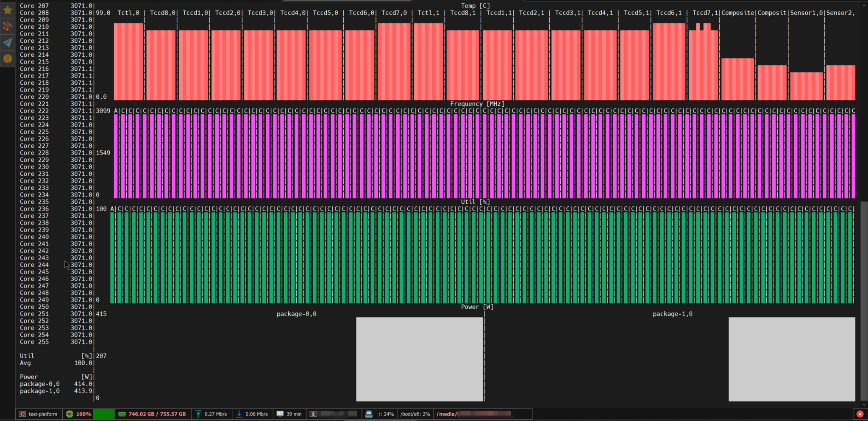868x421 pixels.
Task: Click the green CPU load progress bar
Action: (x=104, y=414)
